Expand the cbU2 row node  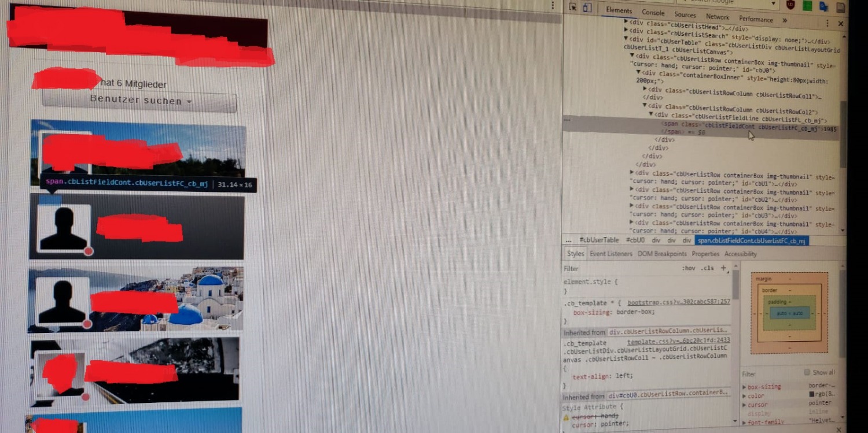pos(632,189)
